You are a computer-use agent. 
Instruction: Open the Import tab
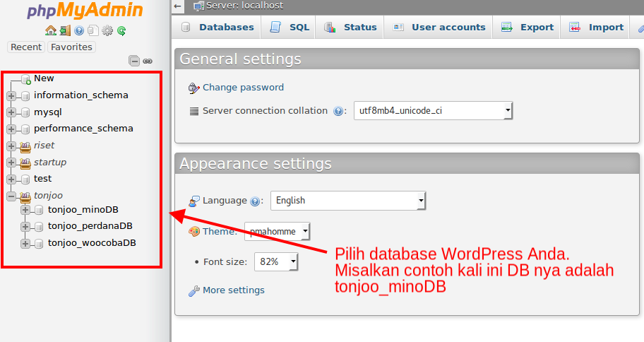tap(596, 28)
